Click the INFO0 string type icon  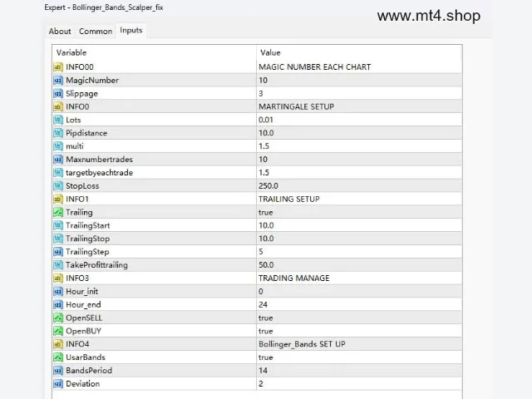pos(58,107)
